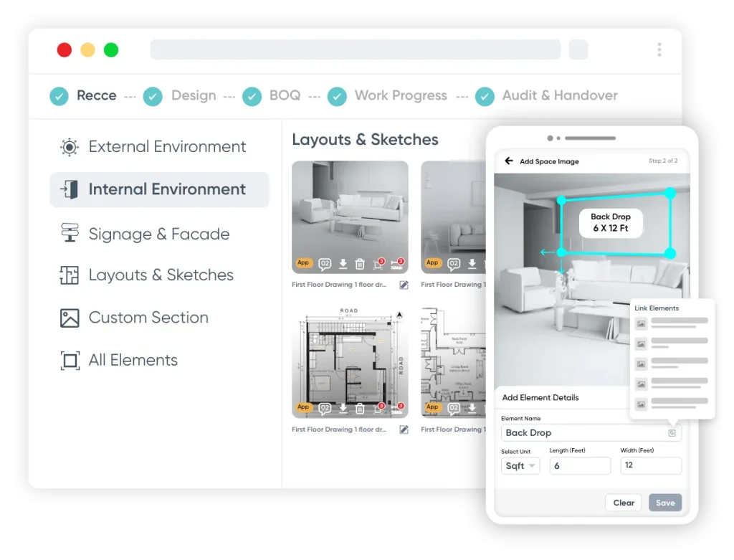Open the browser three-dot menu
This screenshot has height=560, width=734.
tap(659, 49)
